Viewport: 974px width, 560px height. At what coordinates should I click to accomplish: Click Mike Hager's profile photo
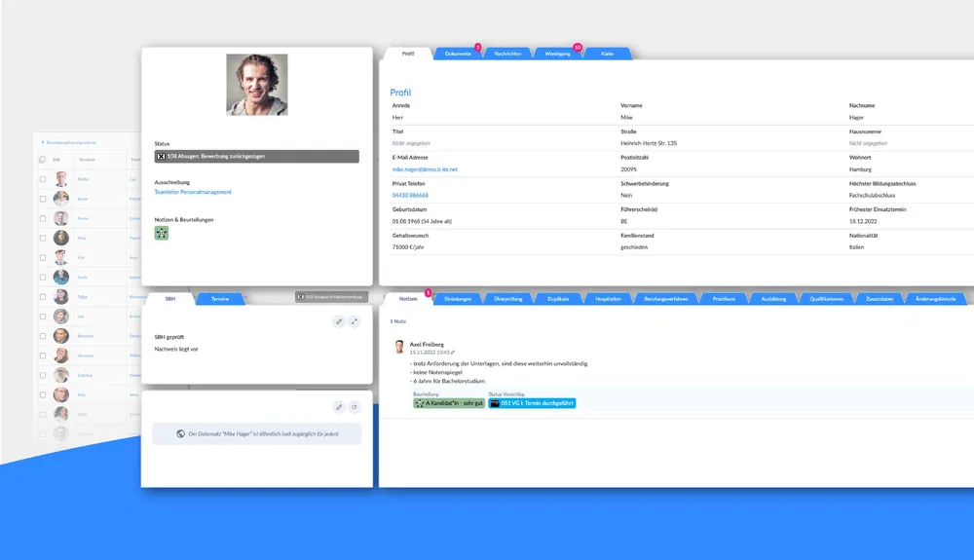[257, 85]
